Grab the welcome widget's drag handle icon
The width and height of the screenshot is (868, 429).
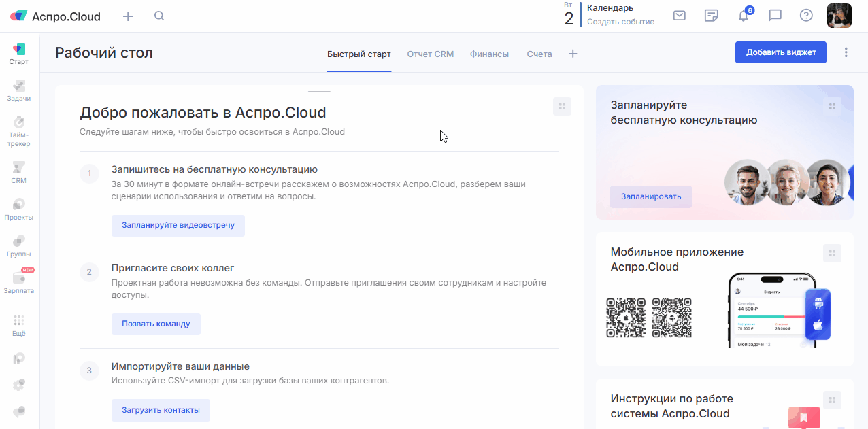[x=562, y=106]
